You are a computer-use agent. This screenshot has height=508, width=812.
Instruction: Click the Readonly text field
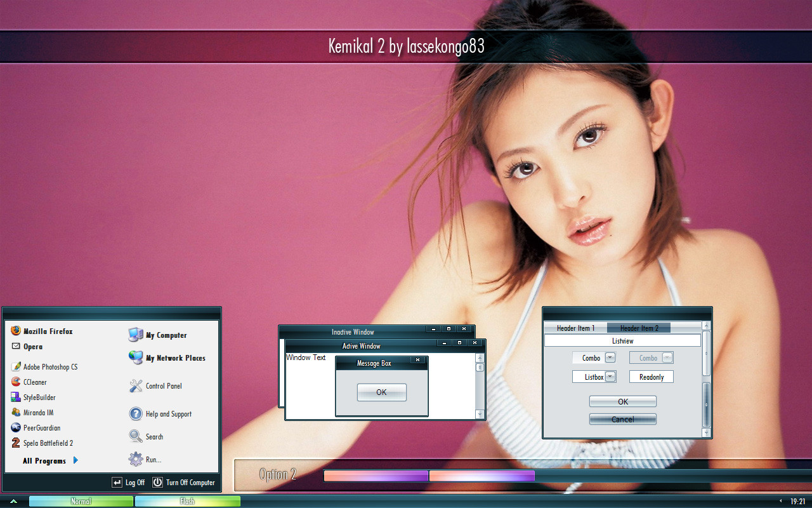tap(652, 377)
